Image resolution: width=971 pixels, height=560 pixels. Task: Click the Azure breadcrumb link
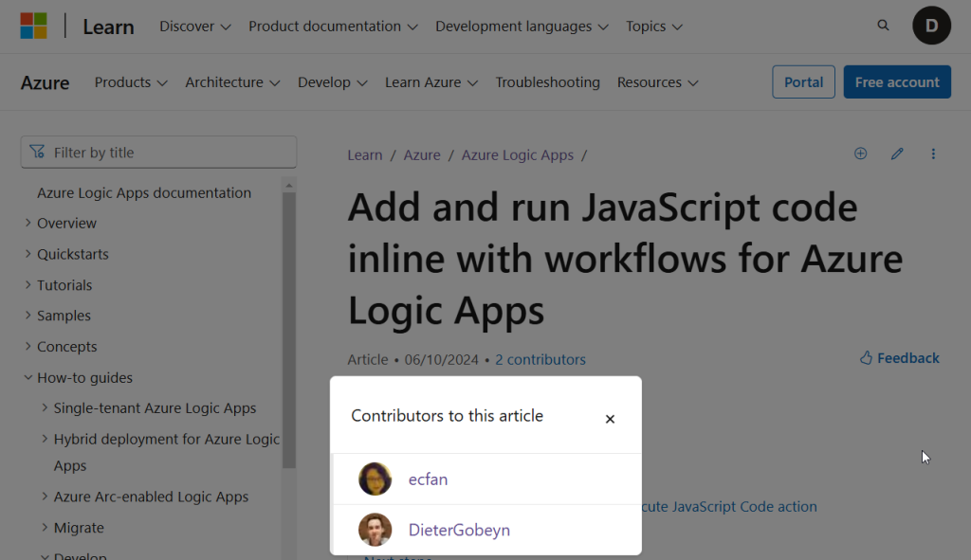click(x=422, y=154)
